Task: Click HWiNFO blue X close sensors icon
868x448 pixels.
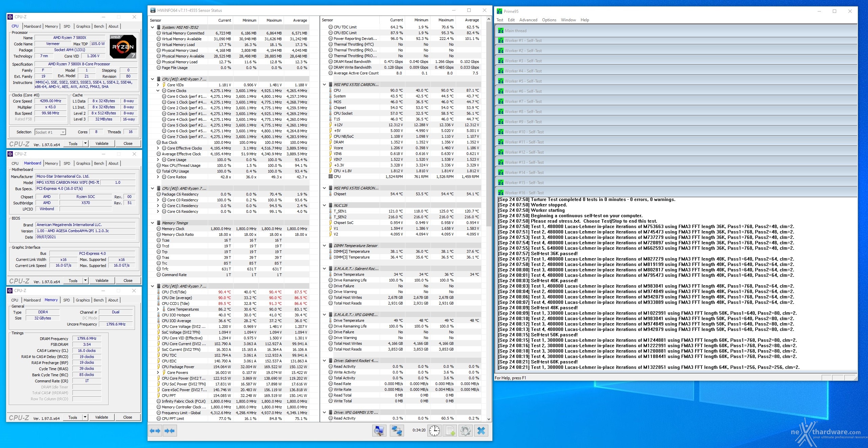Action: point(481,430)
